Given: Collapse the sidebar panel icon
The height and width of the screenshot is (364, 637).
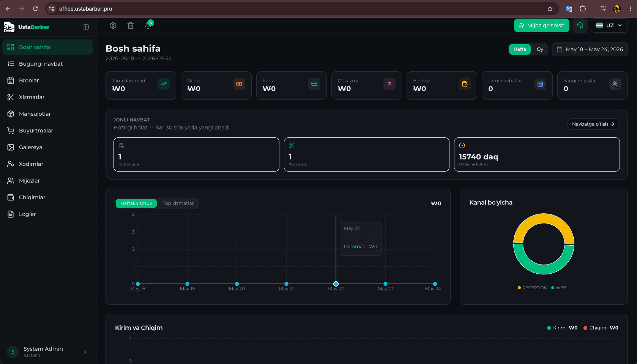Looking at the screenshot, I should pos(86,27).
